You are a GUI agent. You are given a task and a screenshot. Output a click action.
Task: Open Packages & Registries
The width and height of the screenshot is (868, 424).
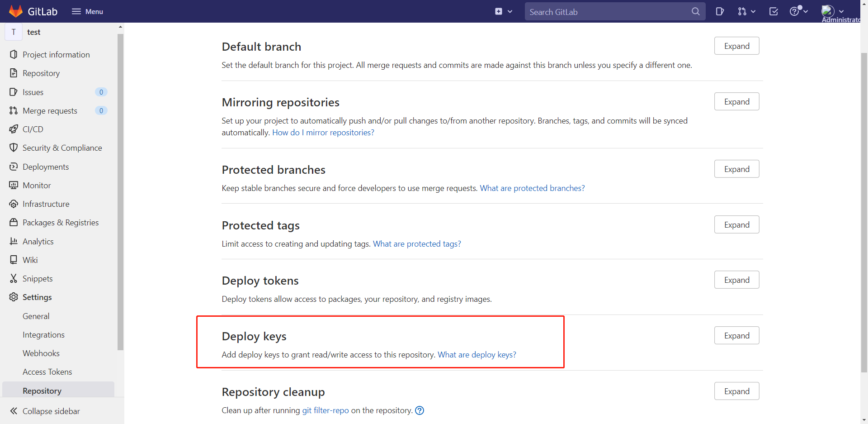(x=61, y=222)
